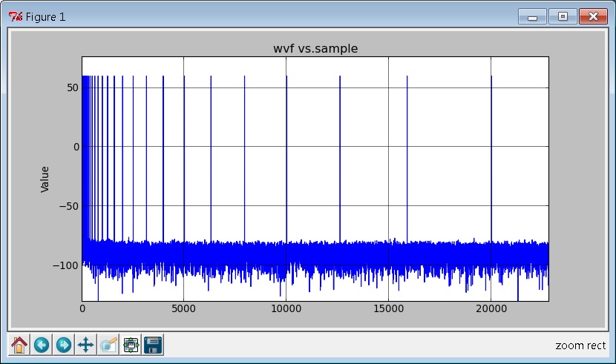Go forward to next view arrow

pos(64,345)
